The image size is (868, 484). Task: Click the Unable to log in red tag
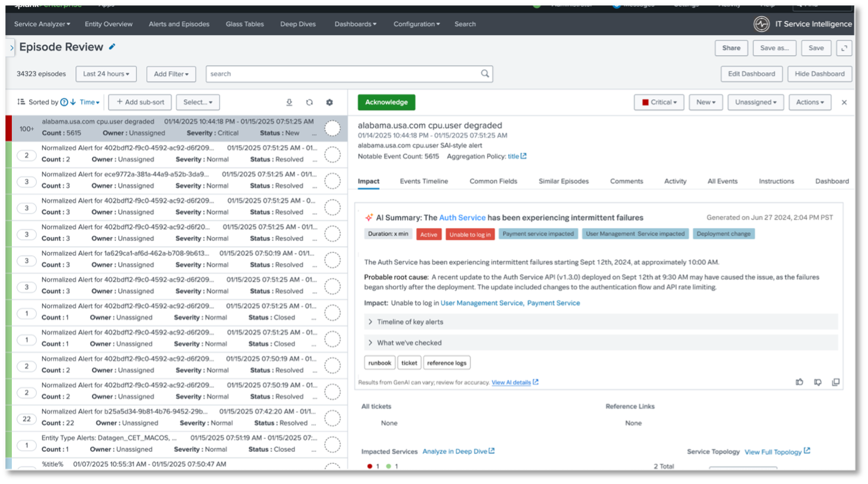pos(470,234)
